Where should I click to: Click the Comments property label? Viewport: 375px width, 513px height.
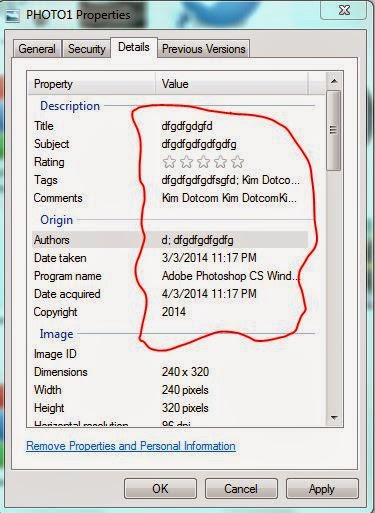coord(58,198)
